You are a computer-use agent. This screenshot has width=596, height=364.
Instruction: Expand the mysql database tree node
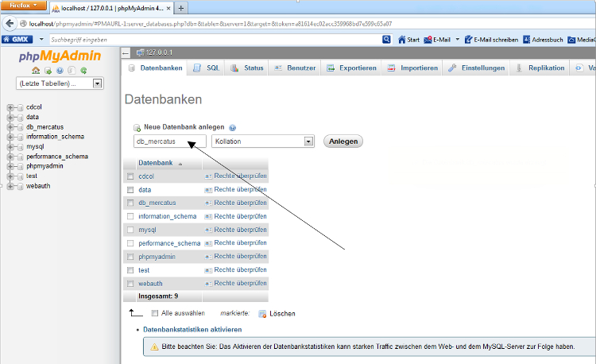(x=10, y=146)
